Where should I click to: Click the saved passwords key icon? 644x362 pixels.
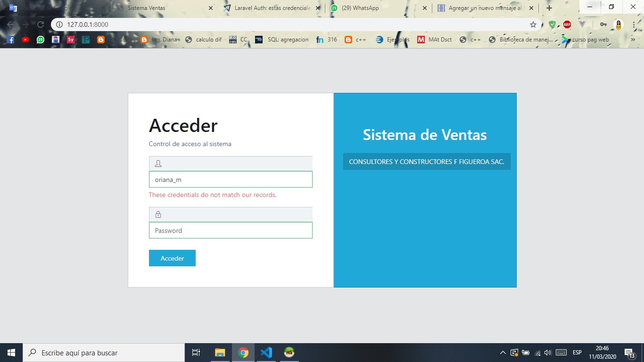point(603,25)
